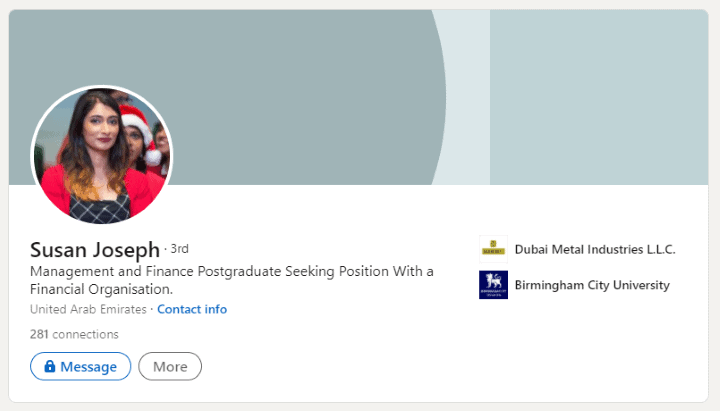The height and width of the screenshot is (411, 720).
Task: Click the Santa hat in the profile photo
Action: pyautogui.click(x=140, y=131)
